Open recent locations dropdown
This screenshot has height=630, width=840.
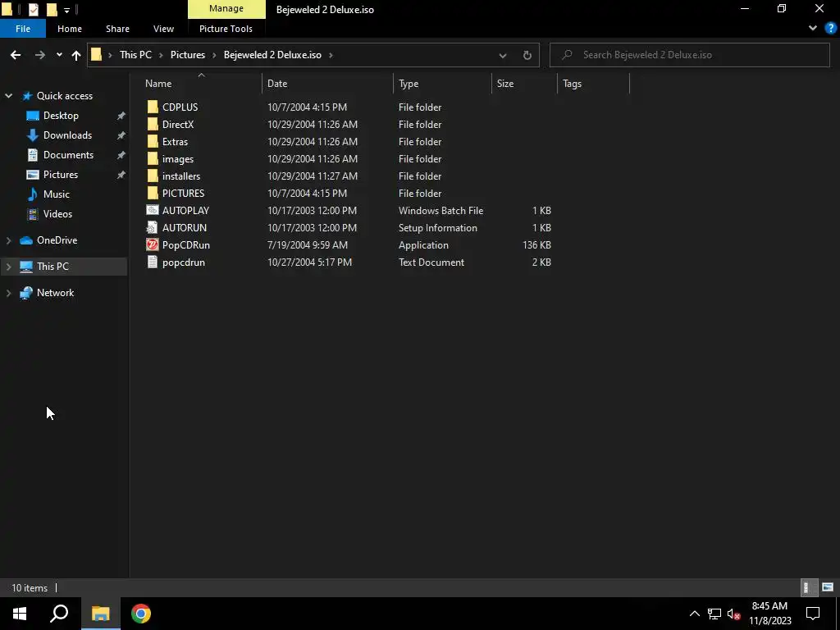click(59, 55)
